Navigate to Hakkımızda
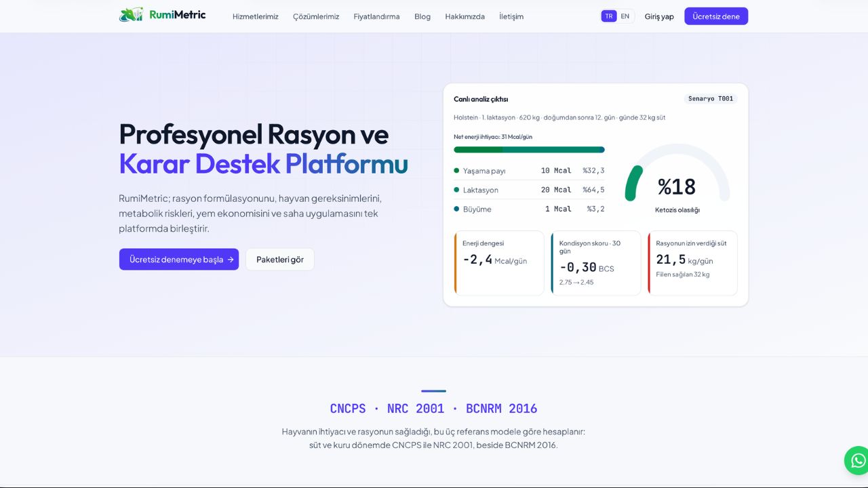The width and height of the screenshot is (868, 488). 465,16
